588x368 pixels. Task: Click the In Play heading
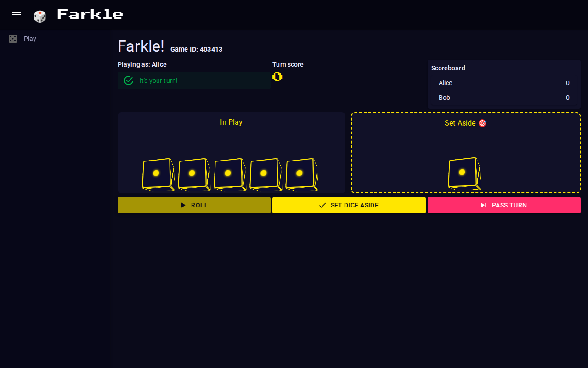click(x=231, y=122)
